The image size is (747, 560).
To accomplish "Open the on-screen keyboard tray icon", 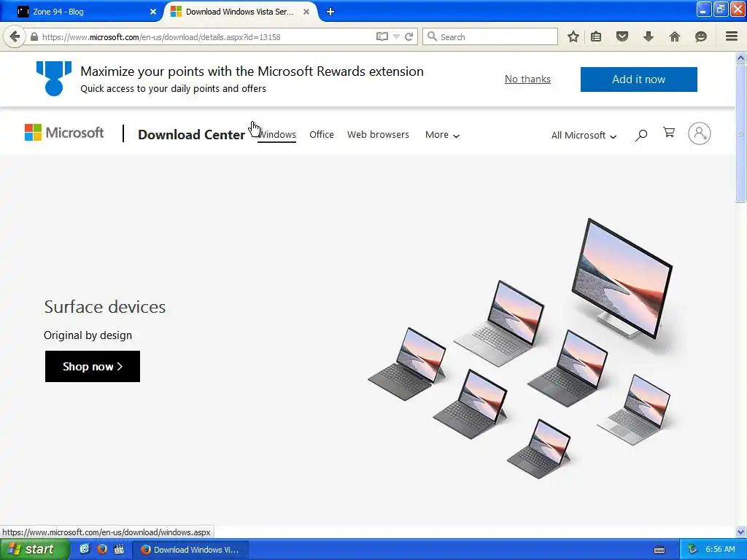I will pyautogui.click(x=659, y=550).
